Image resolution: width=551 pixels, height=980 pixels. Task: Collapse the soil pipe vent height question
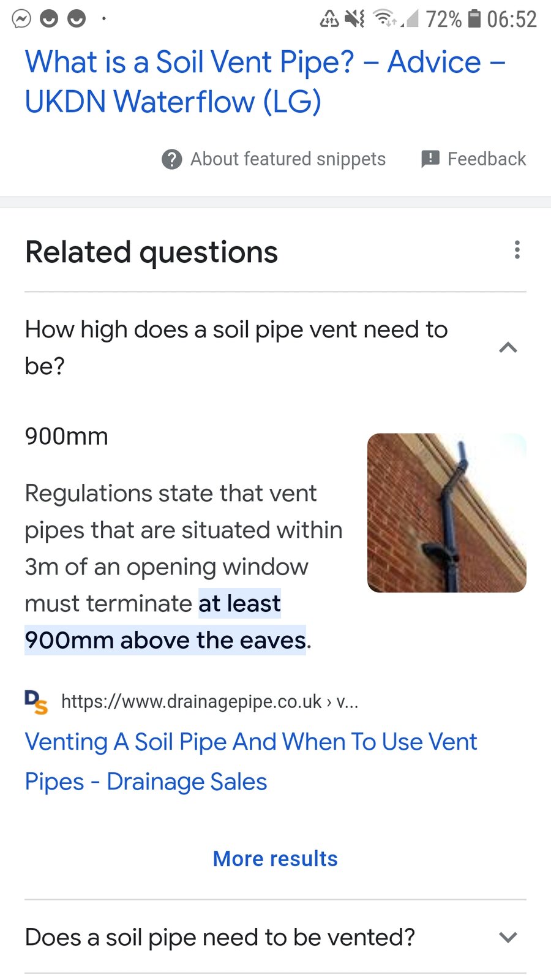click(508, 348)
